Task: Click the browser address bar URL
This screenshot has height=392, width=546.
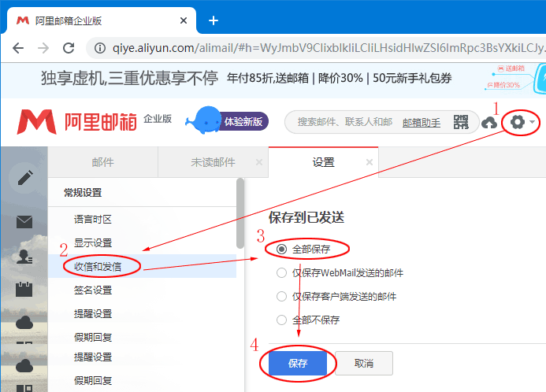Action: click(327, 48)
